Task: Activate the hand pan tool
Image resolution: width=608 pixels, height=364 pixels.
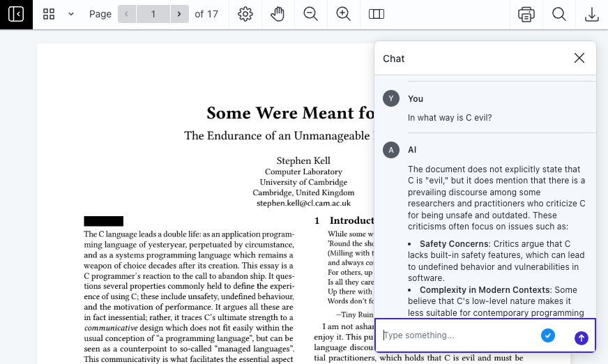Action: (278, 15)
